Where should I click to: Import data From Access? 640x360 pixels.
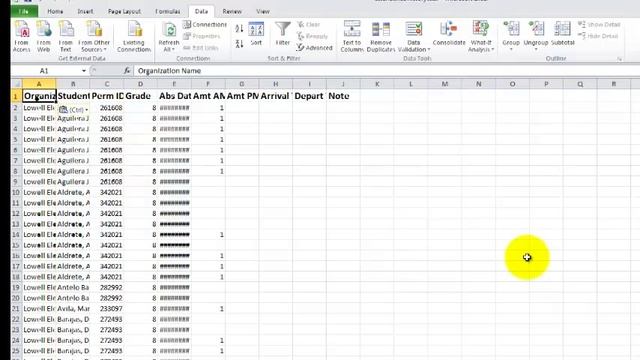point(22,37)
